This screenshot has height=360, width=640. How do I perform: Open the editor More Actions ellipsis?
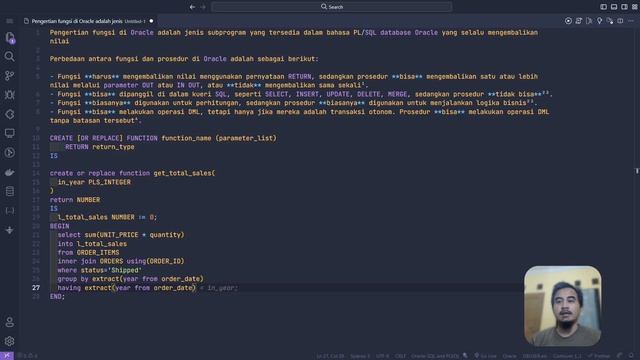(631, 21)
